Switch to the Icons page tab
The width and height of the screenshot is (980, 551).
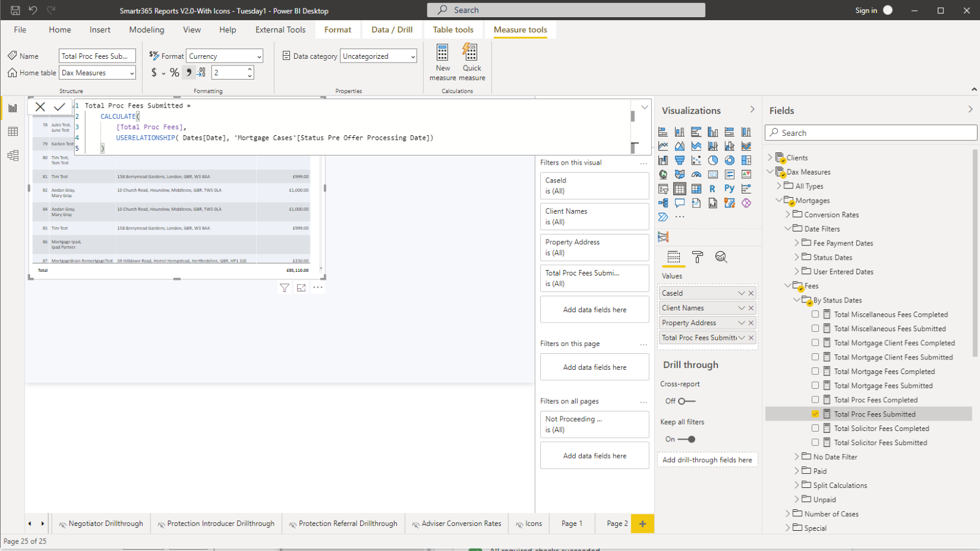click(x=529, y=523)
